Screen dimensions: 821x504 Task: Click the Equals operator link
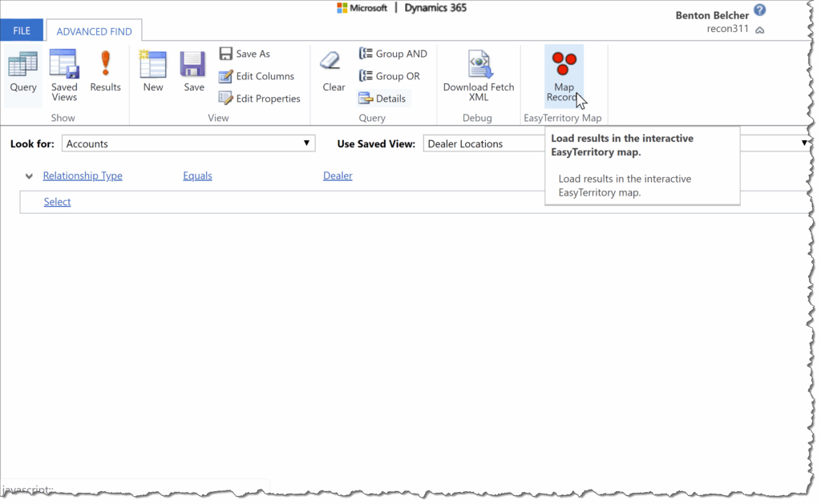pos(197,175)
